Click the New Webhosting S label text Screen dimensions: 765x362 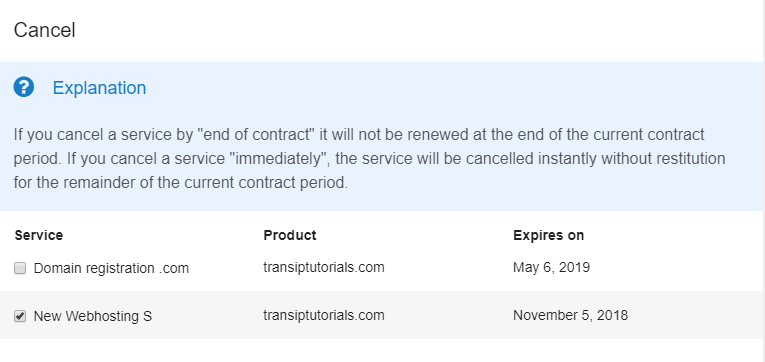93,316
